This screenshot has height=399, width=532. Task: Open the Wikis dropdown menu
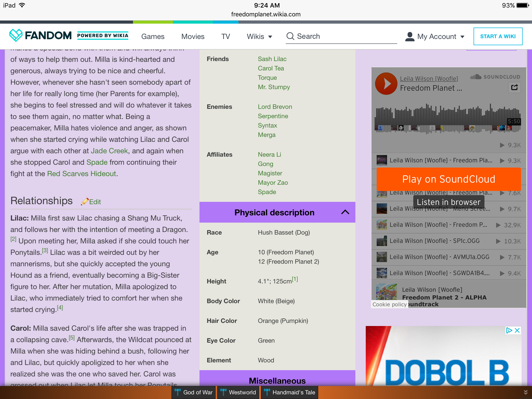tap(259, 36)
